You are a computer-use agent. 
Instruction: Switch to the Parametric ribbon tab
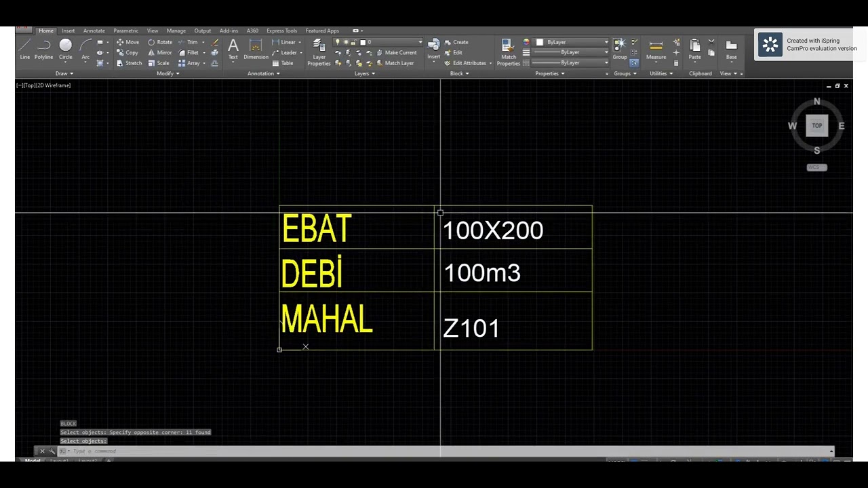[125, 30]
